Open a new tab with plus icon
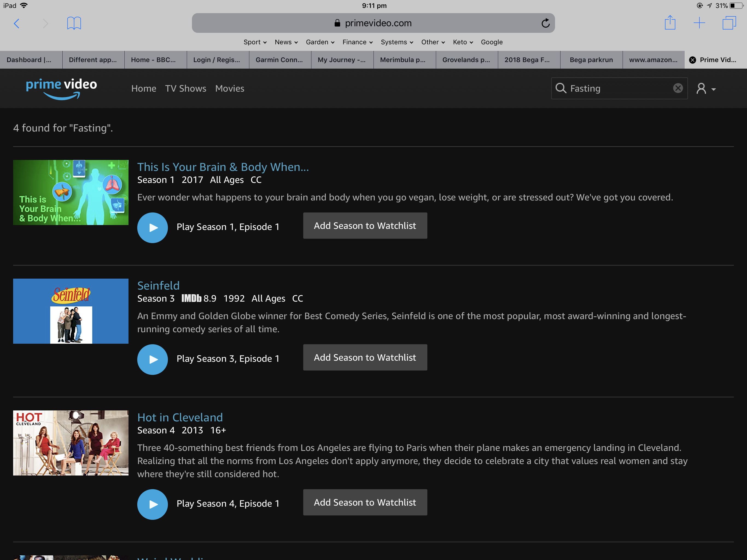Image resolution: width=747 pixels, height=560 pixels. coord(699,23)
